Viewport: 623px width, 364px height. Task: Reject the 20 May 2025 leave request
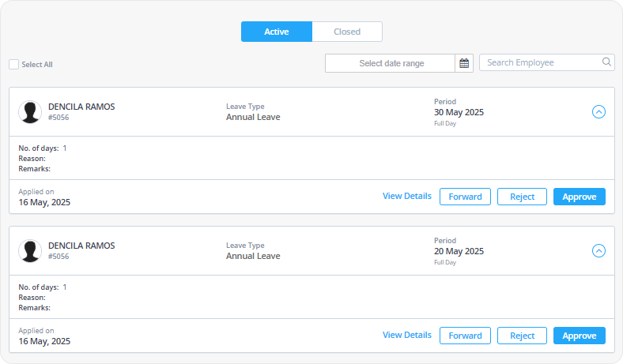click(x=522, y=336)
